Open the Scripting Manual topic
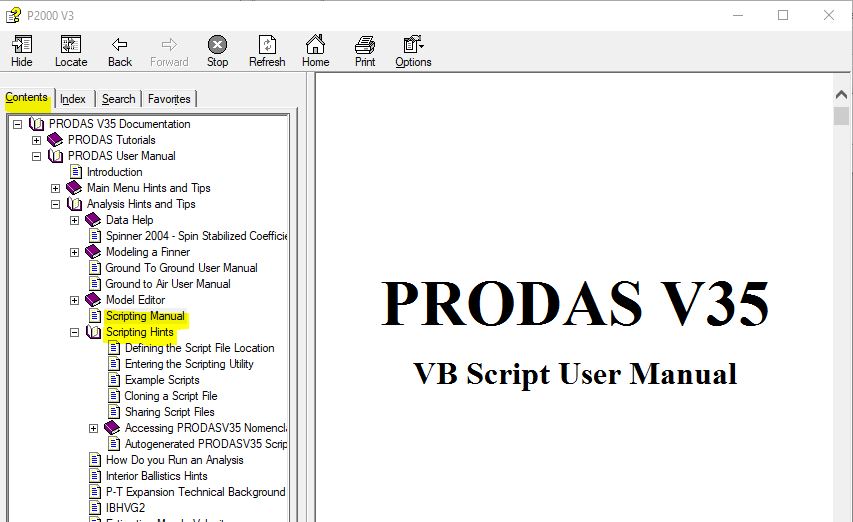Image resolution: width=853 pixels, height=522 pixels. (145, 316)
